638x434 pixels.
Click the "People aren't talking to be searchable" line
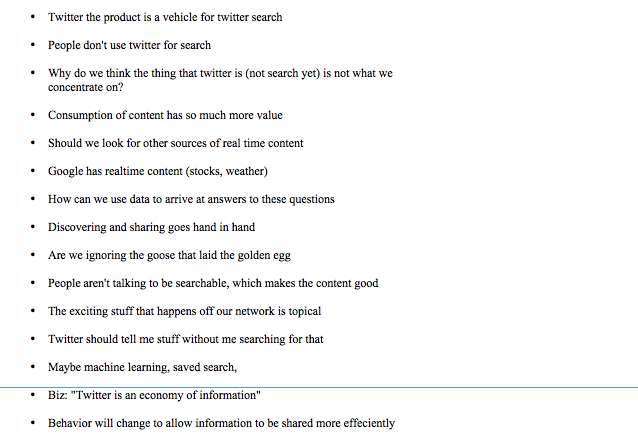click(x=213, y=283)
